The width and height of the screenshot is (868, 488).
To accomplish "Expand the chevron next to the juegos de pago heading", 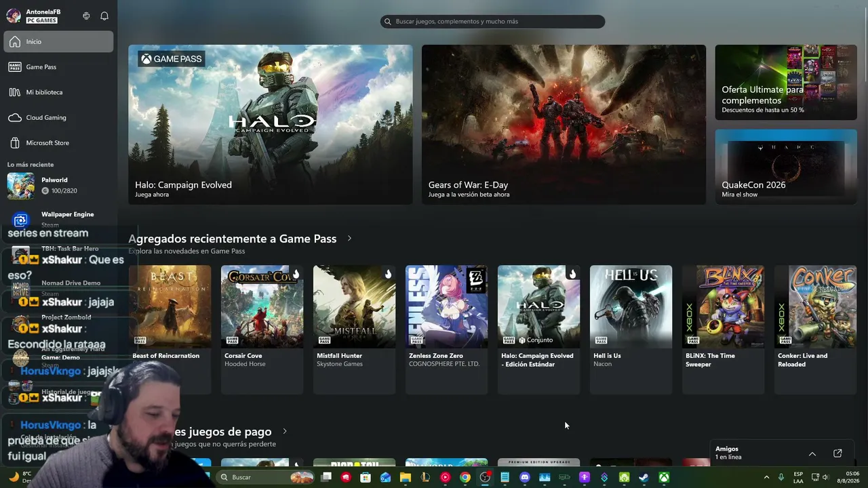I will tap(285, 432).
